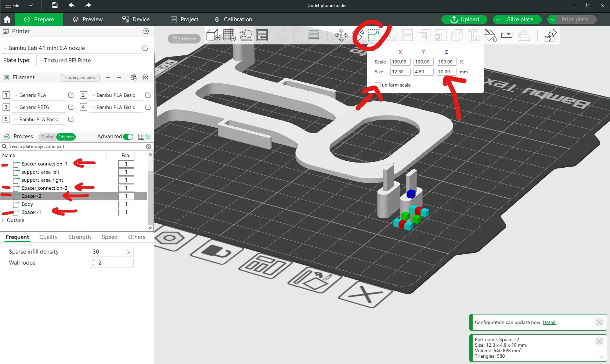Open filament 1 Generic PLA dropdown

[39, 95]
